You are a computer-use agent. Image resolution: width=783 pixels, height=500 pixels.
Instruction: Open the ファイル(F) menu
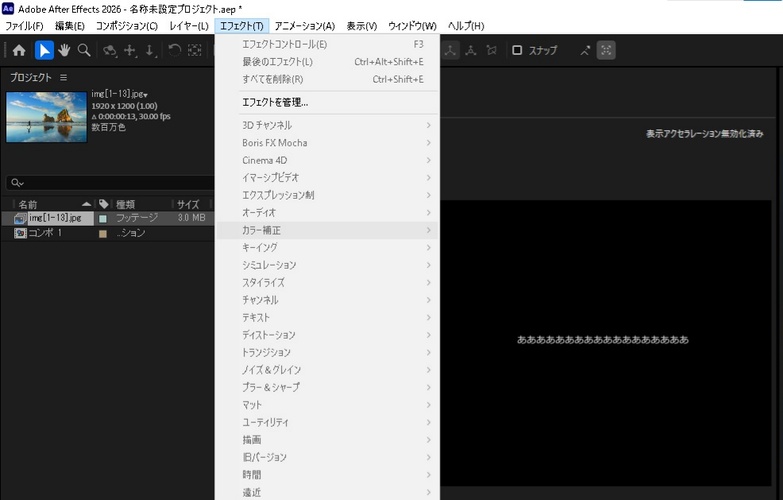tap(24, 26)
